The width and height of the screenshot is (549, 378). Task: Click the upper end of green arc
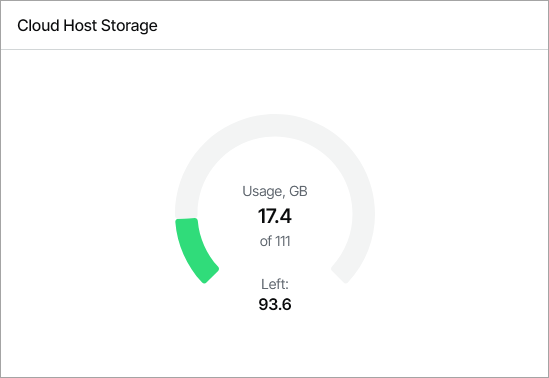click(x=187, y=223)
